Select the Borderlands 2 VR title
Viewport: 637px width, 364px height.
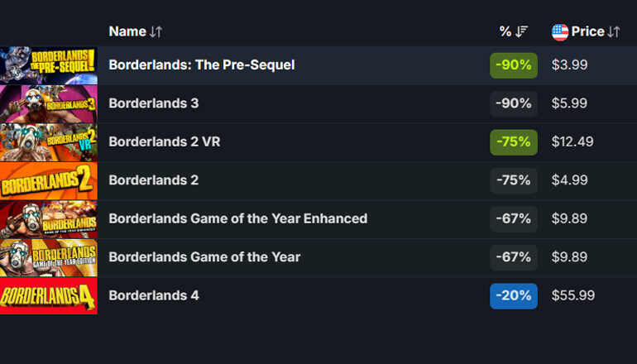164,141
